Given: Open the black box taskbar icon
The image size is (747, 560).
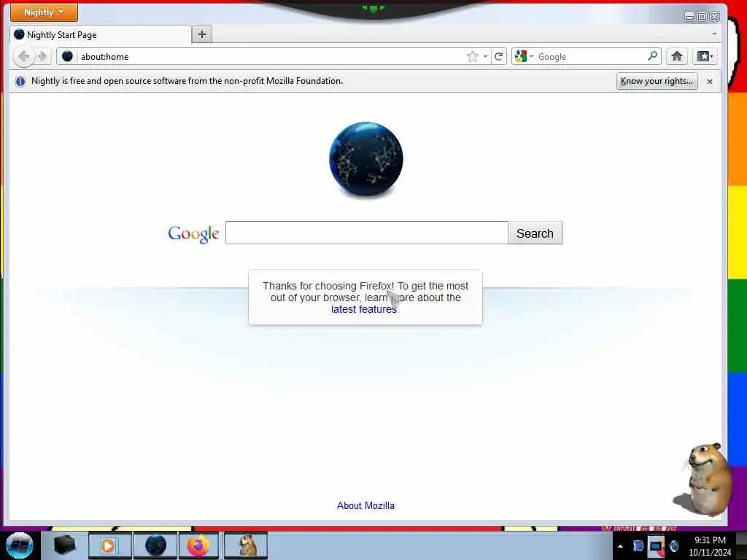Looking at the screenshot, I should pos(64,545).
